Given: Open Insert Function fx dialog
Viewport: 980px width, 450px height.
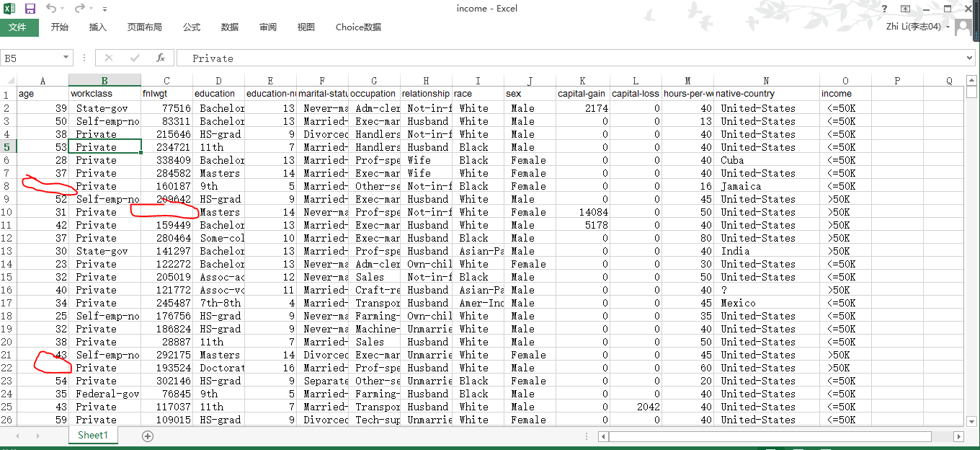Looking at the screenshot, I should pos(161,58).
